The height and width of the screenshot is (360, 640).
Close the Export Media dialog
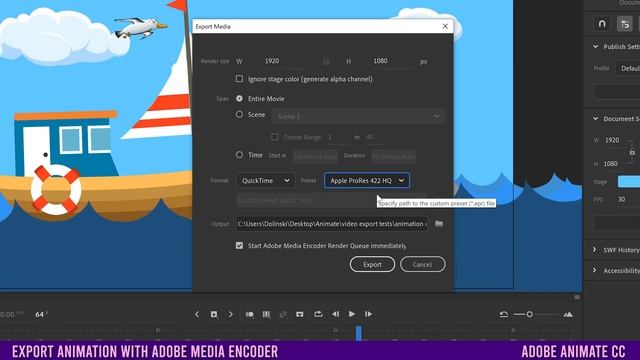tap(445, 27)
